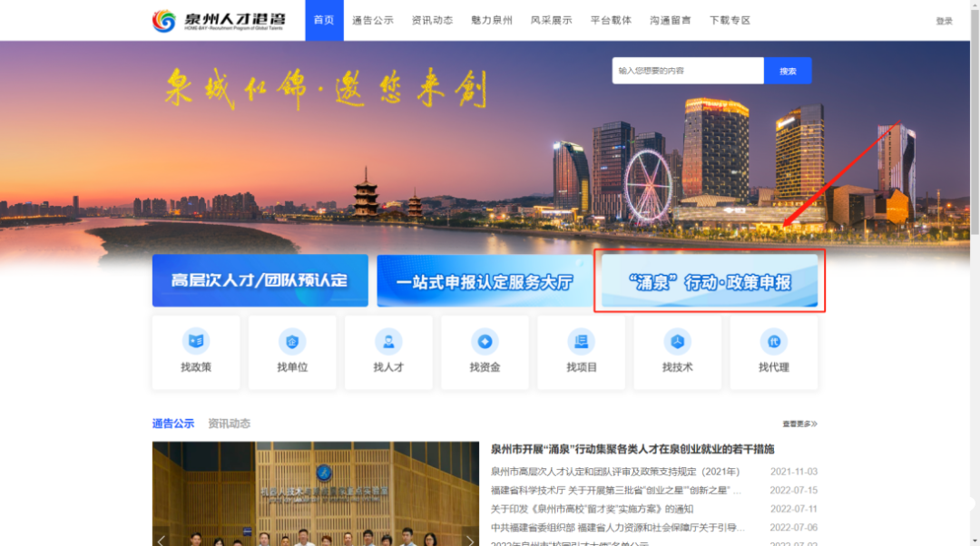Open the "涌泉"行动·政策申报 banner
Image resolution: width=980 pixels, height=546 pixels.
coord(710,281)
